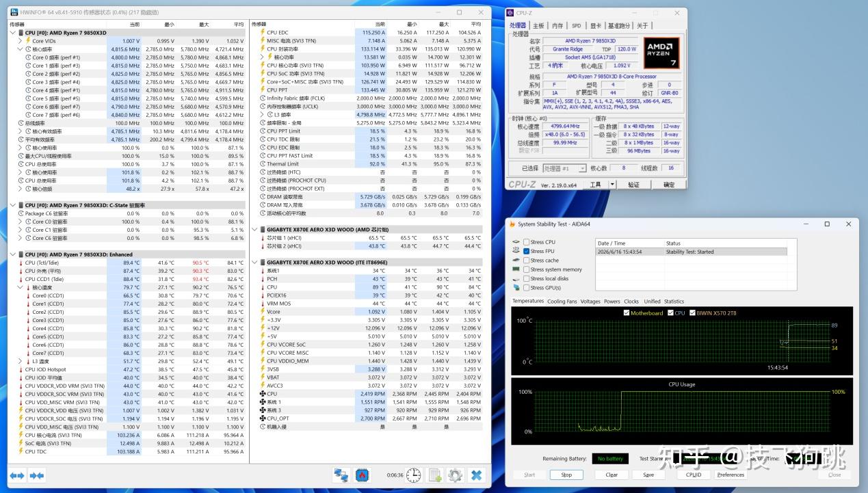
Task: Click the Stop button in AIDA64
Action: point(566,475)
